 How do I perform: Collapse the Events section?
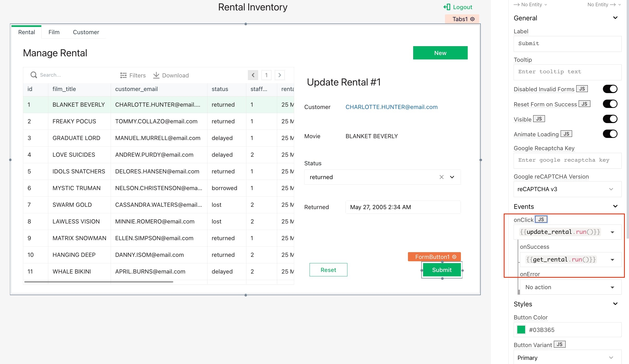pyautogui.click(x=615, y=207)
